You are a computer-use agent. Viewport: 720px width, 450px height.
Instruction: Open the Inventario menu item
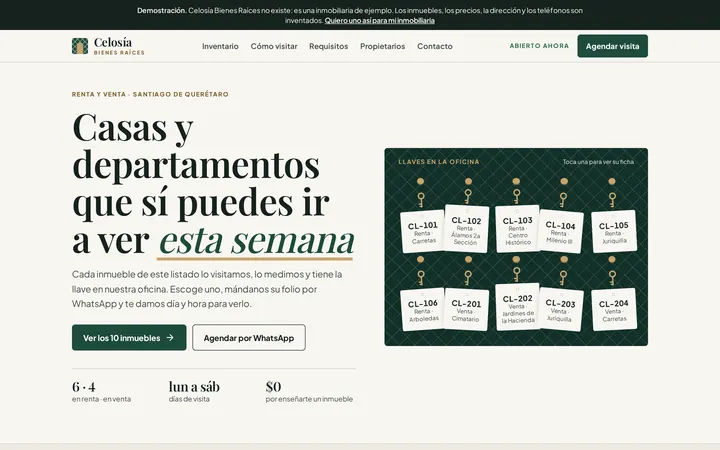[220, 46]
